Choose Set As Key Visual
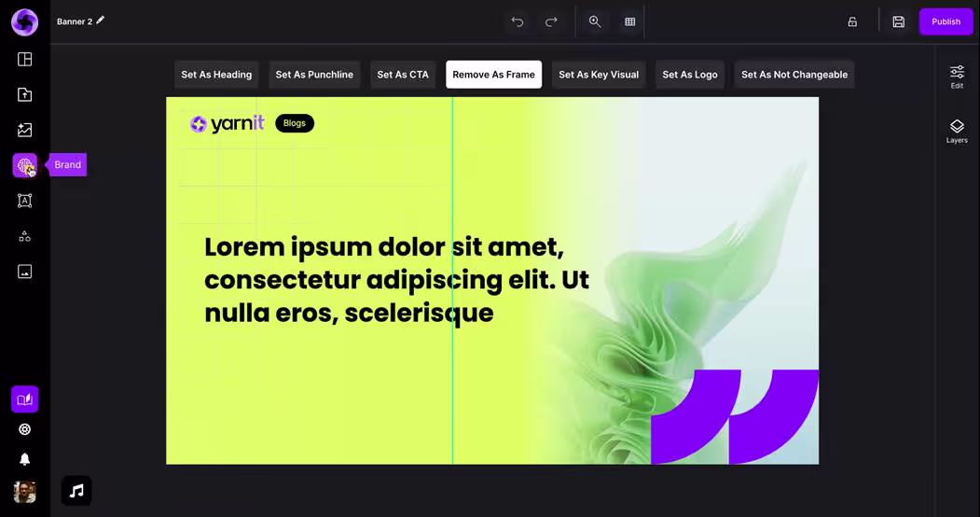The width and height of the screenshot is (980, 517). [599, 75]
